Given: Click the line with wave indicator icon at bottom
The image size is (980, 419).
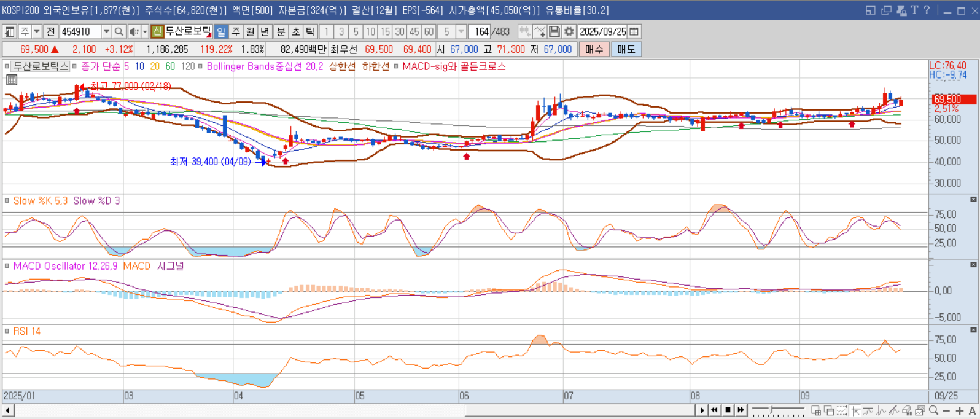Looking at the screenshot, I should click(868, 410).
